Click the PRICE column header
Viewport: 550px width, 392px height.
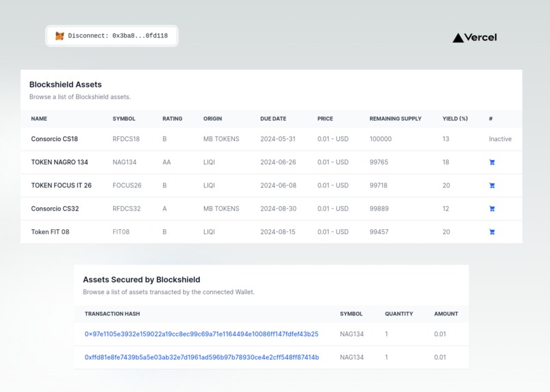(325, 119)
